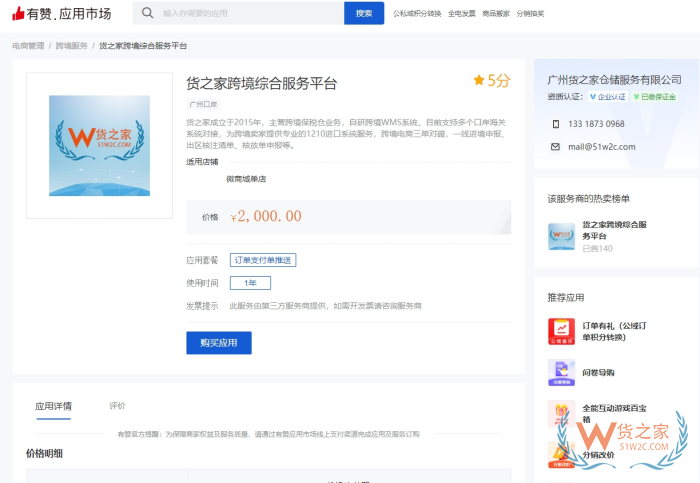This screenshot has width=700, height=483.
Task: Click the red 订单有礼 app icon
Action: point(561,331)
